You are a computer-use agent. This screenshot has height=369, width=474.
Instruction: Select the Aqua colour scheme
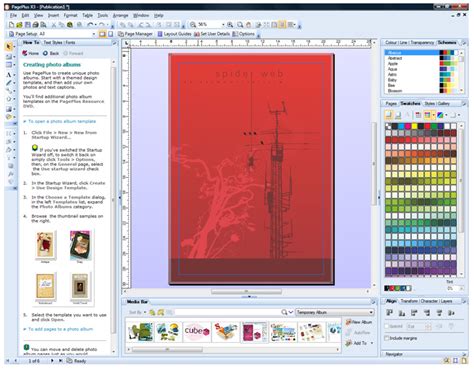(392, 69)
